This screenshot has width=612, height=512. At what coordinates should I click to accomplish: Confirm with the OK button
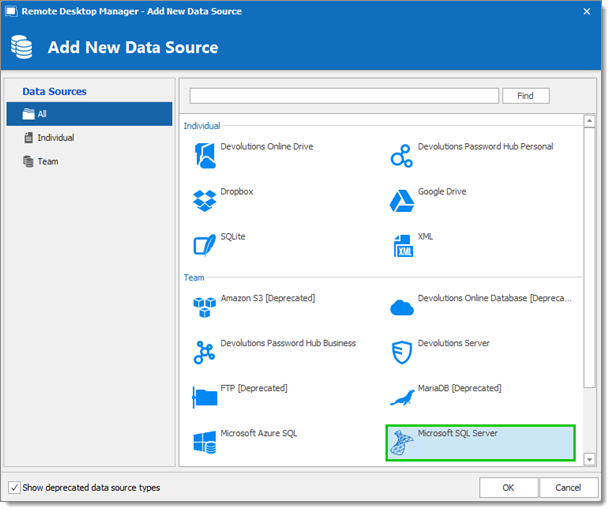pos(509,487)
